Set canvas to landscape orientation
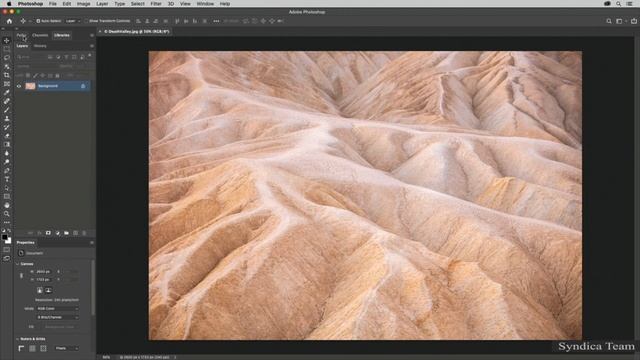The width and height of the screenshot is (640, 360). pos(48,290)
